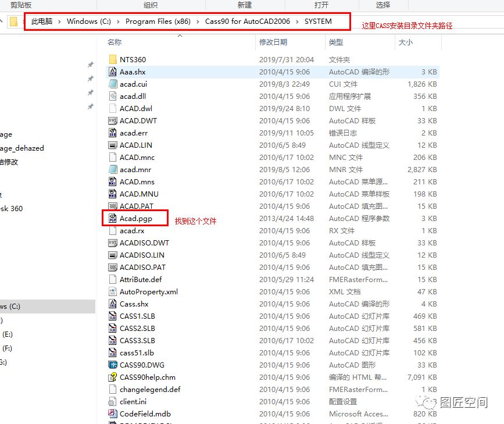Click the ACADISO.PAT file icon
504x424 pixels.
click(x=113, y=268)
